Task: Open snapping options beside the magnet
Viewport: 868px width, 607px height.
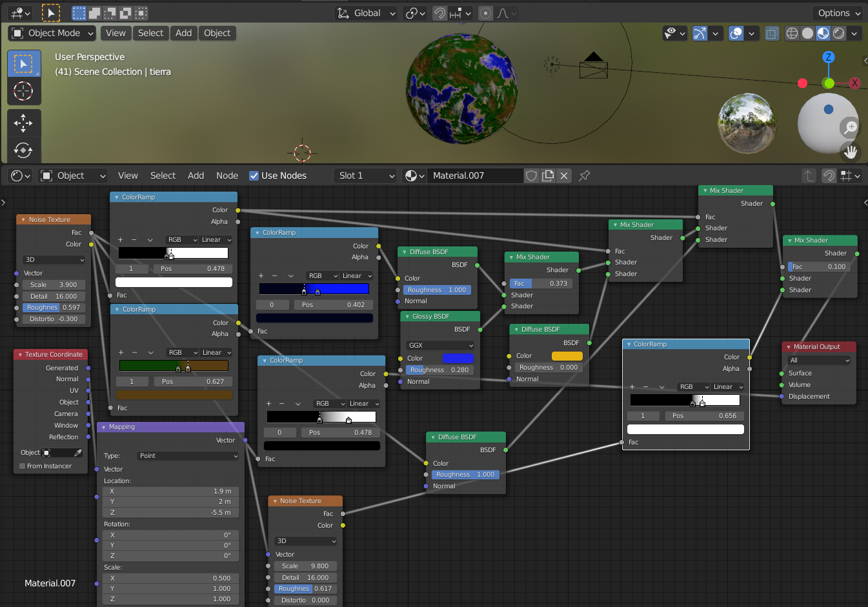Action: point(461,13)
